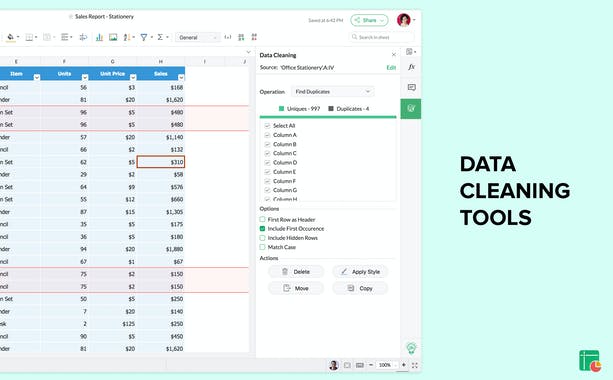This screenshot has height=380, width=613.
Task: Collapse the formula bar chevron
Action: [248, 52]
